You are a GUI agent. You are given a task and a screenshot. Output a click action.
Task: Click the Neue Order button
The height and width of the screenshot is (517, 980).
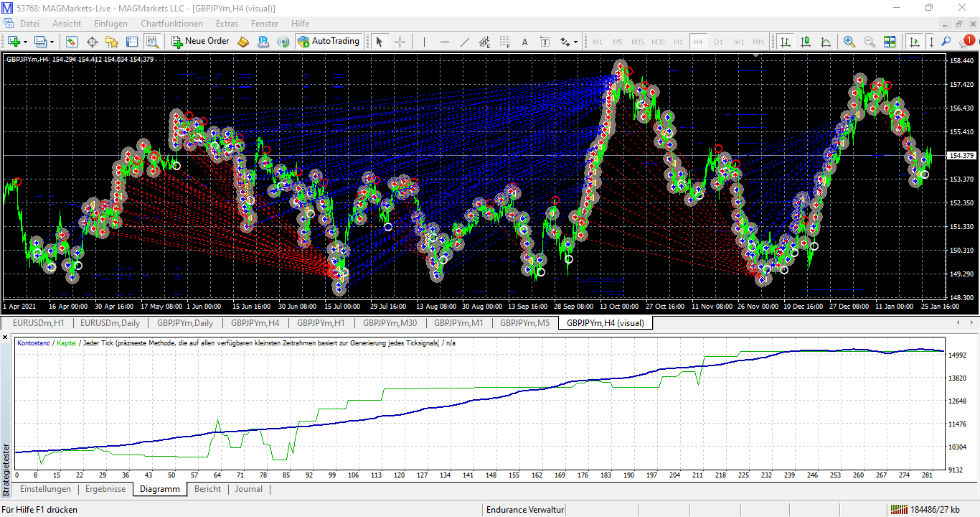coord(200,42)
